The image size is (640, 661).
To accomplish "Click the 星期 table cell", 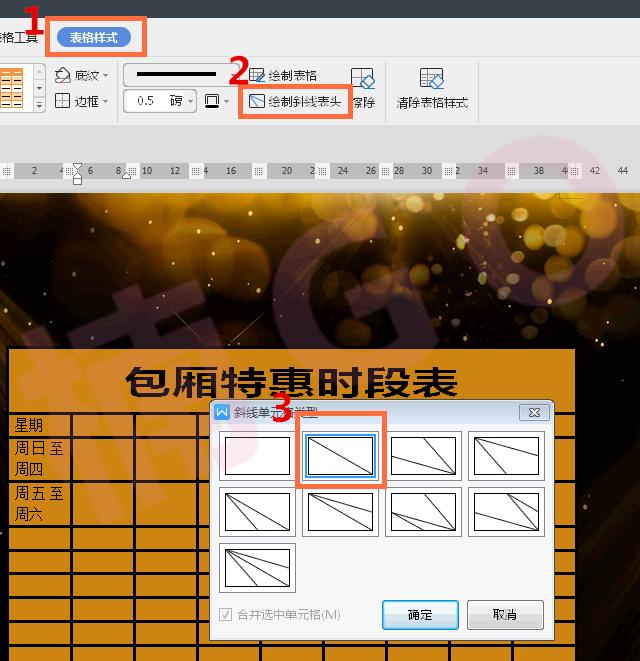I will tap(39, 425).
